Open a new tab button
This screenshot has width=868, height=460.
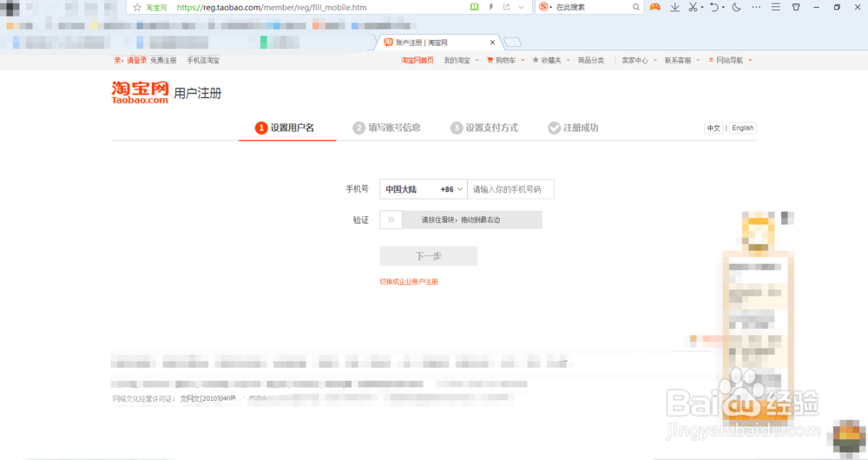[513, 42]
